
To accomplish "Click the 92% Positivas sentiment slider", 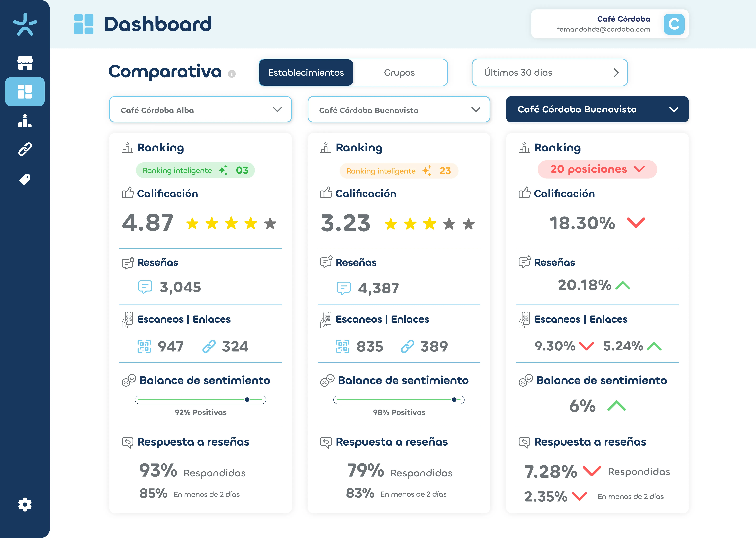I will [x=200, y=400].
